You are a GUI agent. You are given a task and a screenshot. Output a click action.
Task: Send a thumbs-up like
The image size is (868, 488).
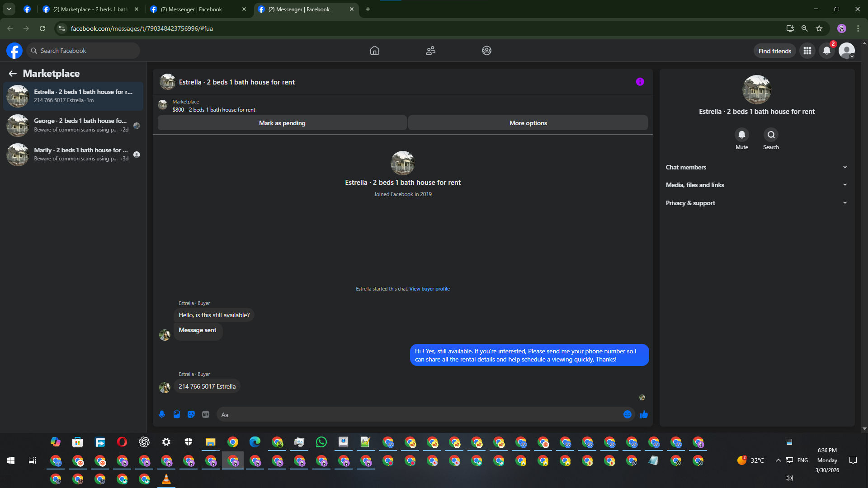pyautogui.click(x=644, y=414)
